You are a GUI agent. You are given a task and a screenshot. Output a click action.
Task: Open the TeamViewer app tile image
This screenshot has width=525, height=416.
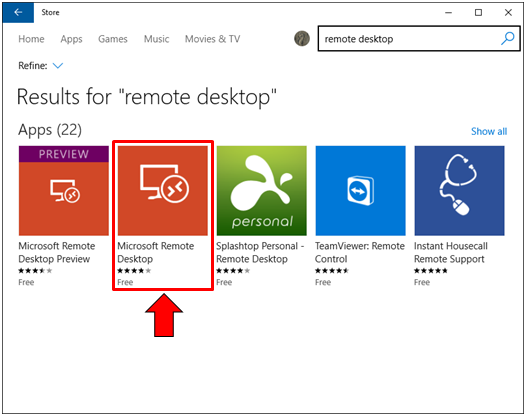click(x=361, y=190)
